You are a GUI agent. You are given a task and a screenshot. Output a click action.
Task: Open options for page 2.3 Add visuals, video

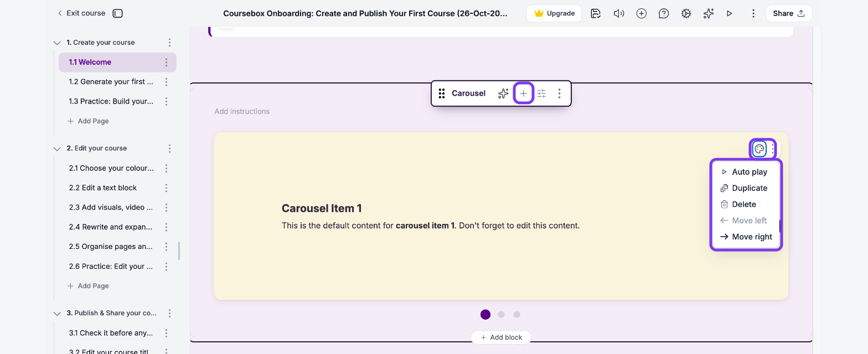pos(166,207)
